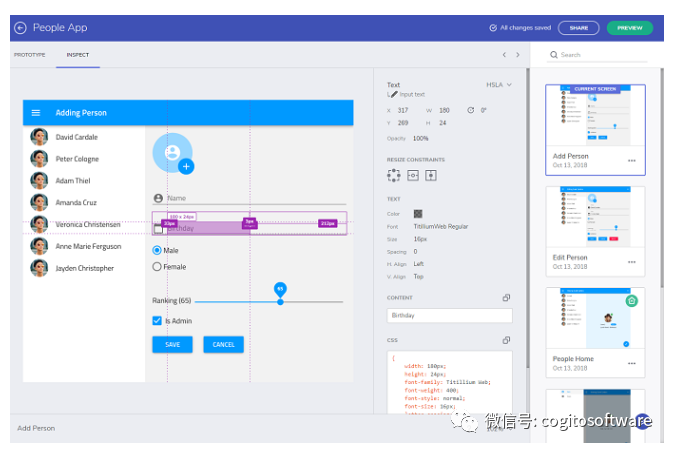Click the Search screens field
The image size is (674, 452).
[597, 55]
